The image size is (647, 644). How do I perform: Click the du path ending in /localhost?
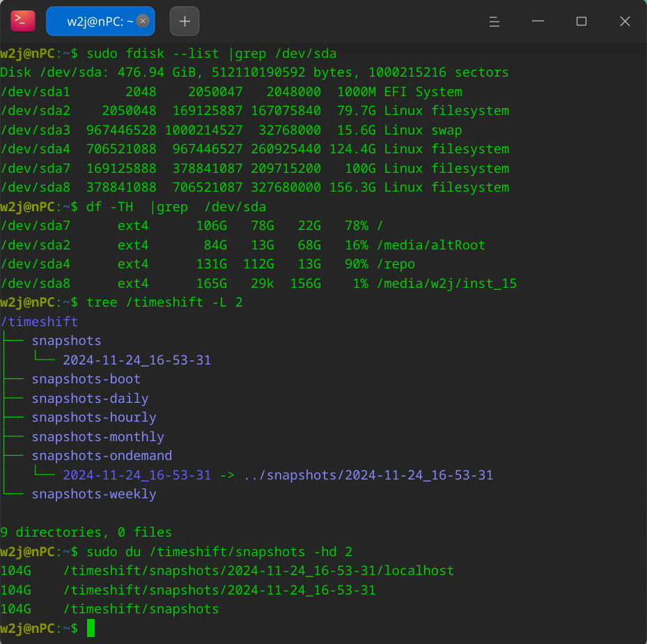pyautogui.click(x=258, y=571)
